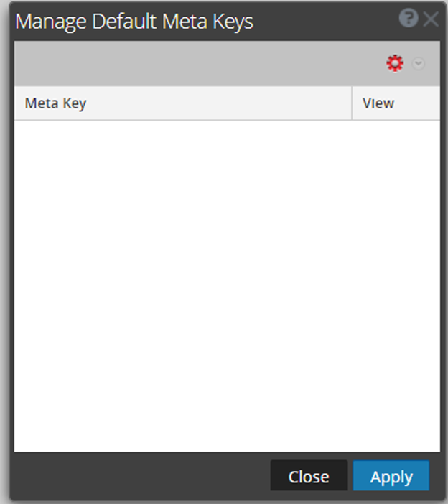Select the View header label
Image resolution: width=448 pixels, height=504 pixels.
378,103
